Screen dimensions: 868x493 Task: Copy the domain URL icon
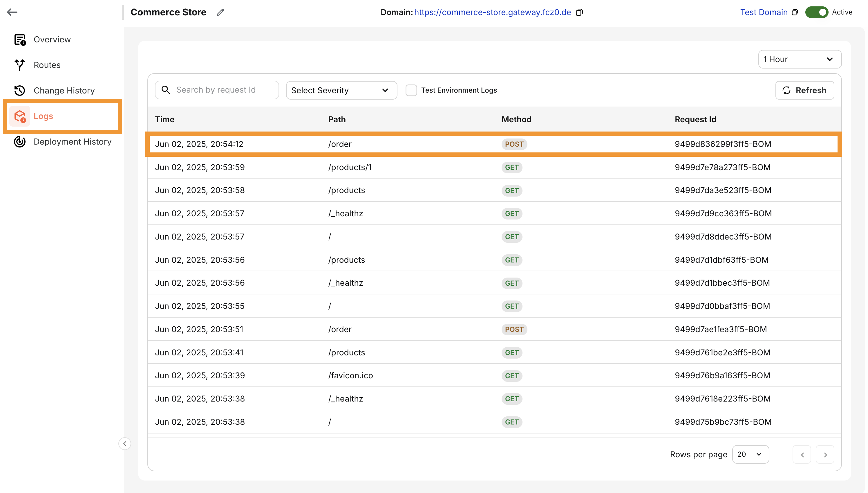point(579,12)
